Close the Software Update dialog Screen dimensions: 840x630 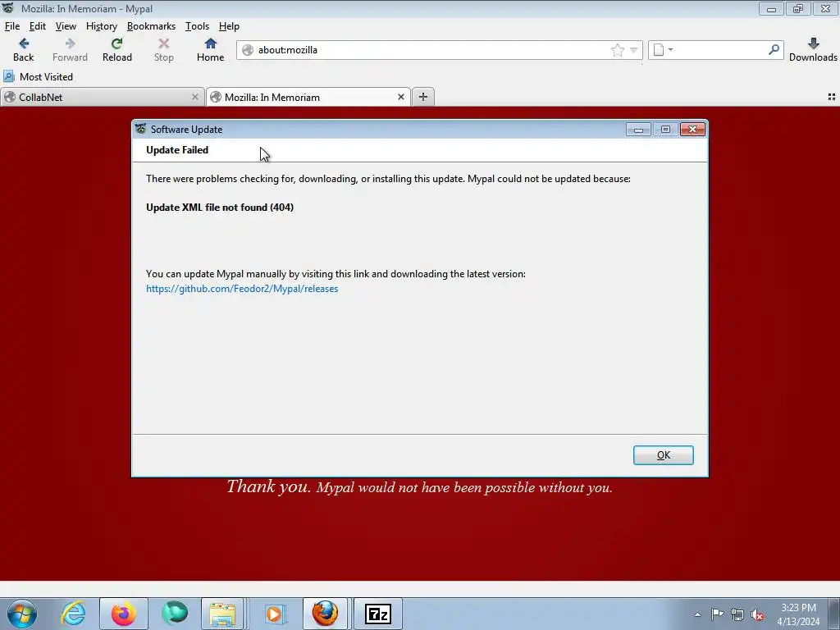click(x=692, y=129)
